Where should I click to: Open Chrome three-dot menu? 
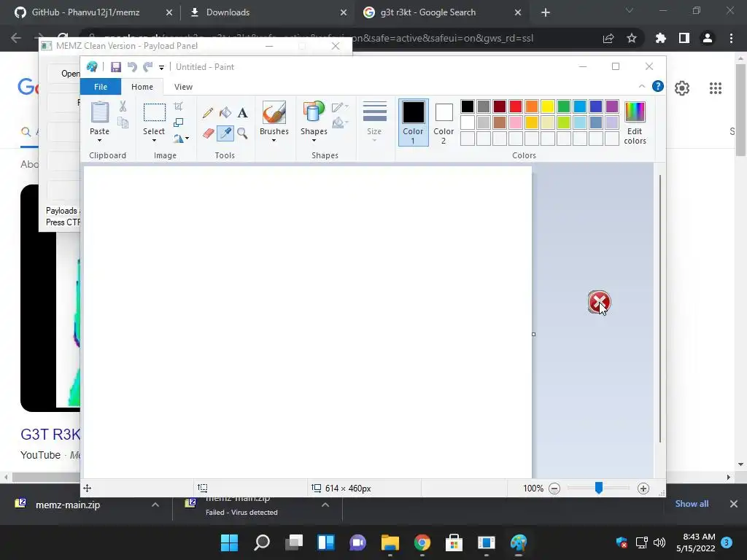[731, 38]
